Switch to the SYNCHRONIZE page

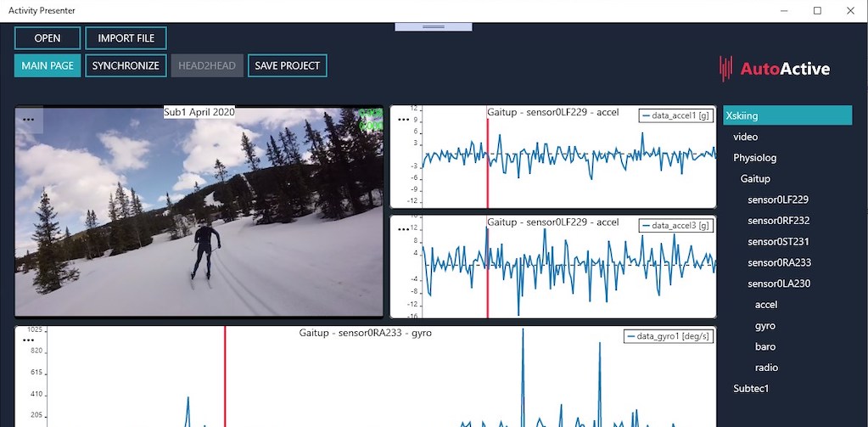[126, 65]
